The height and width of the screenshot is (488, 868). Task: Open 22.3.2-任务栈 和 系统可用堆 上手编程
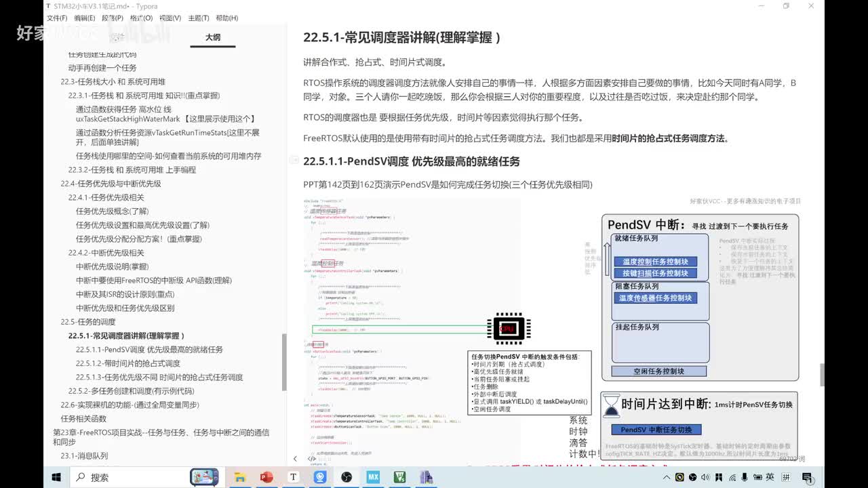132,170
